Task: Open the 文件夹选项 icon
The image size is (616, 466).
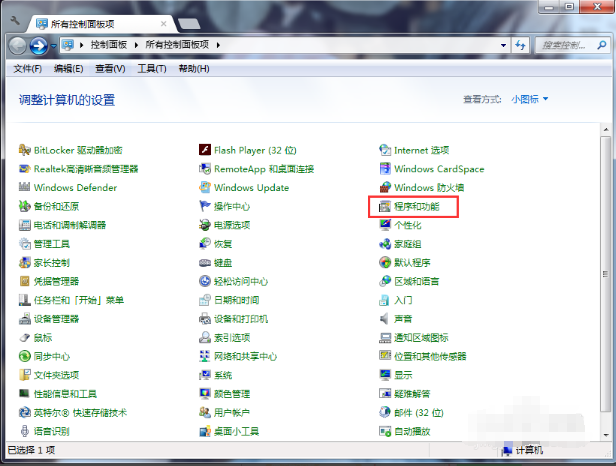Action: pos(24,375)
